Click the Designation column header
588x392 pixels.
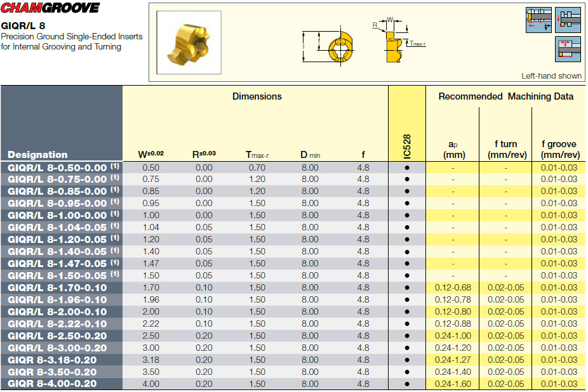[x=37, y=155]
